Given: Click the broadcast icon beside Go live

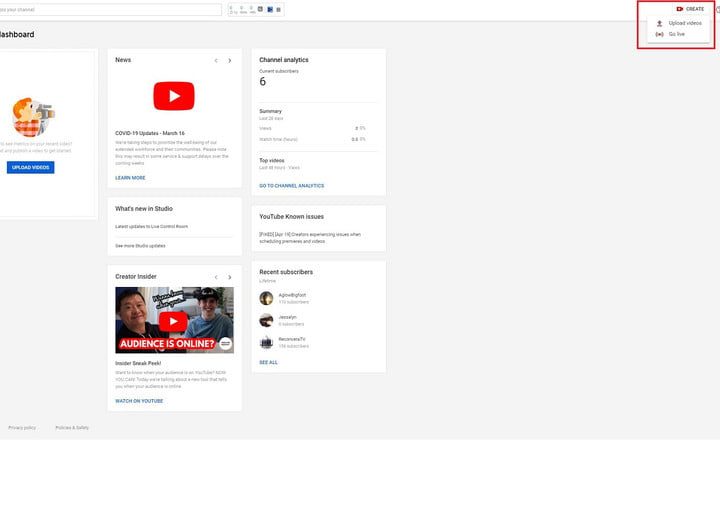Looking at the screenshot, I should tap(659, 34).
